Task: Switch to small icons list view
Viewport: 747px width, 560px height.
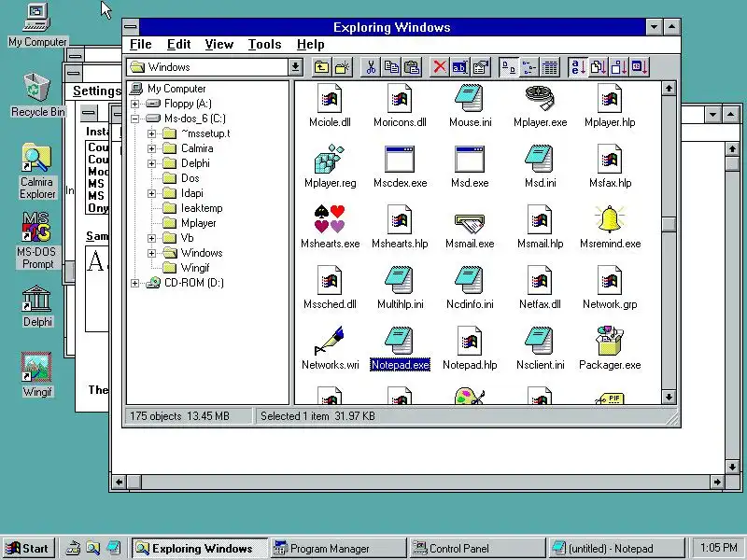Action: [x=529, y=67]
